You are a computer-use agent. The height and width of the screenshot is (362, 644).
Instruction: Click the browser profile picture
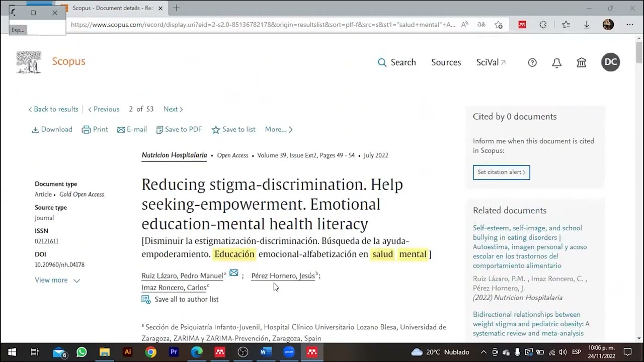point(608,24)
